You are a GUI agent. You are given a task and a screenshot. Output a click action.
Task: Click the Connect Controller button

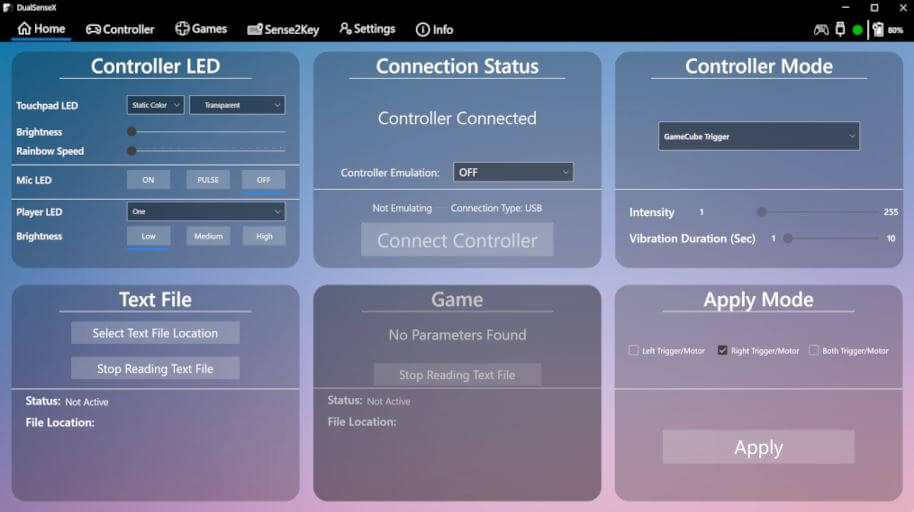click(x=457, y=240)
